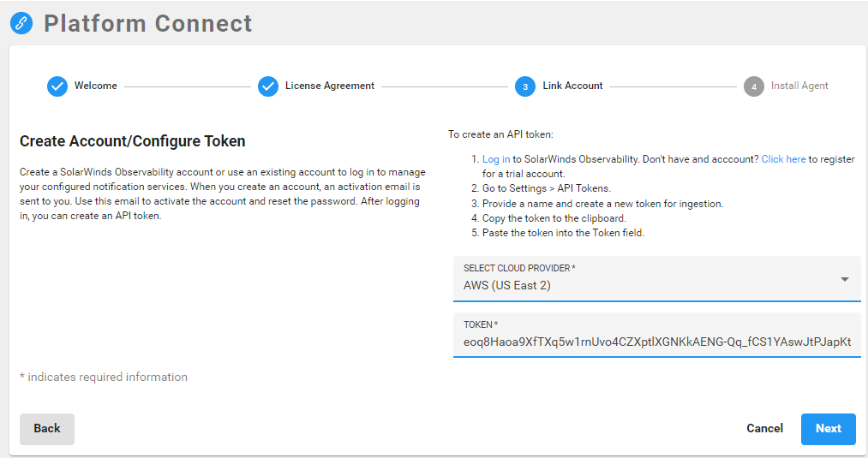Viewport: 868px width, 458px height.
Task: Click the Create Account/Configure Token heading
Action: point(132,141)
